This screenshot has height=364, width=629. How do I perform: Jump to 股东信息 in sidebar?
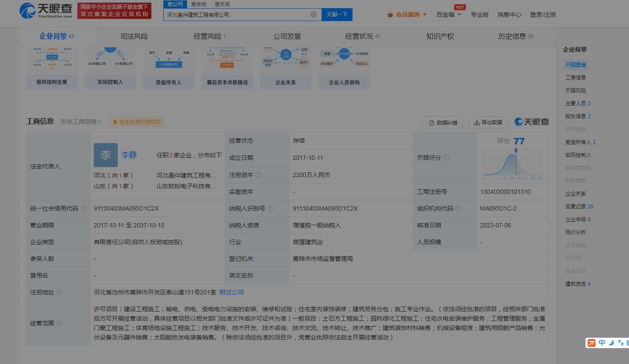pos(577,116)
